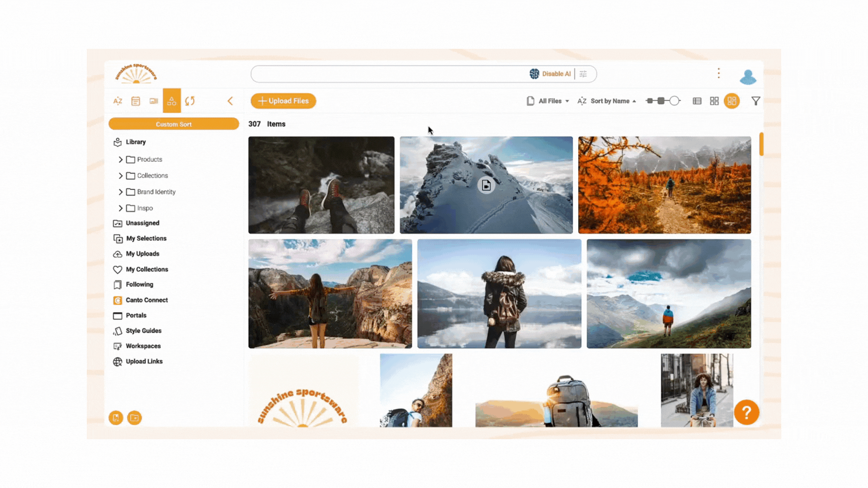Image resolution: width=868 pixels, height=488 pixels.
Task: Toggle Disable AI in search bar
Action: coord(550,74)
